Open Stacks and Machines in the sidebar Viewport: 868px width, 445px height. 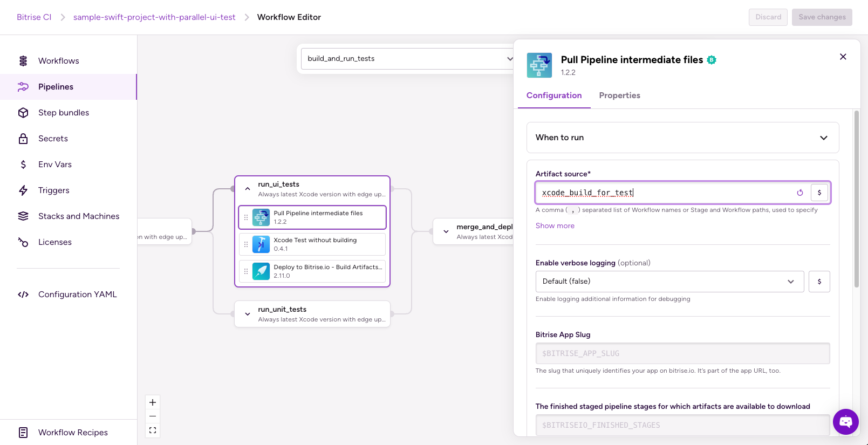69,216
